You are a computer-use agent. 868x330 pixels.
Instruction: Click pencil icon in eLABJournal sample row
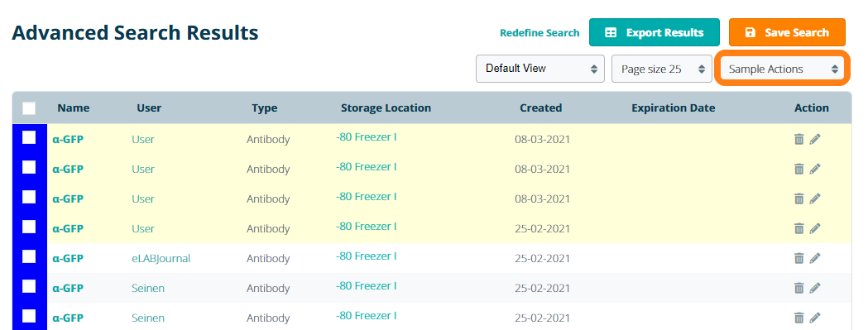pyautogui.click(x=815, y=258)
